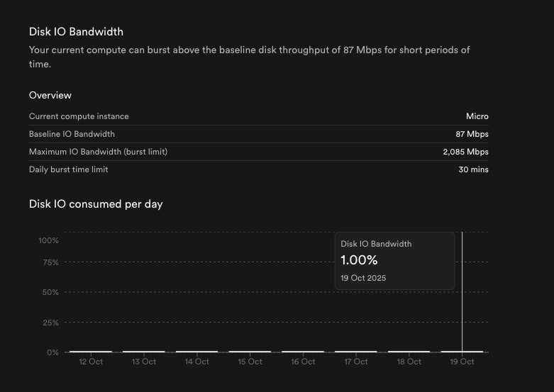Click the Micro instance value
Image resolution: width=554 pixels, height=392 pixels.
477,116
